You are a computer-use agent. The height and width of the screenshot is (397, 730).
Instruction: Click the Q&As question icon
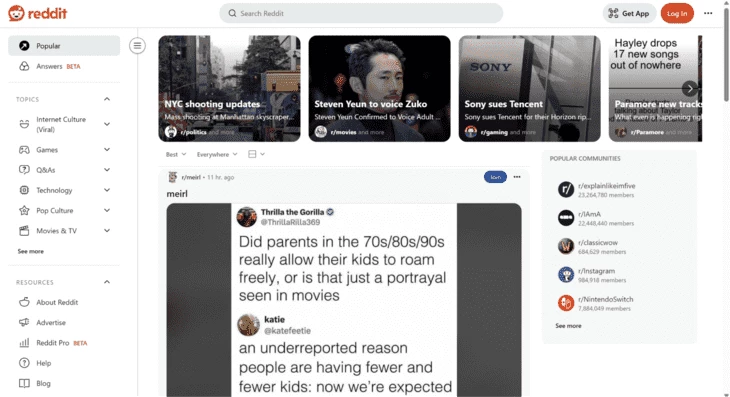[x=24, y=170]
